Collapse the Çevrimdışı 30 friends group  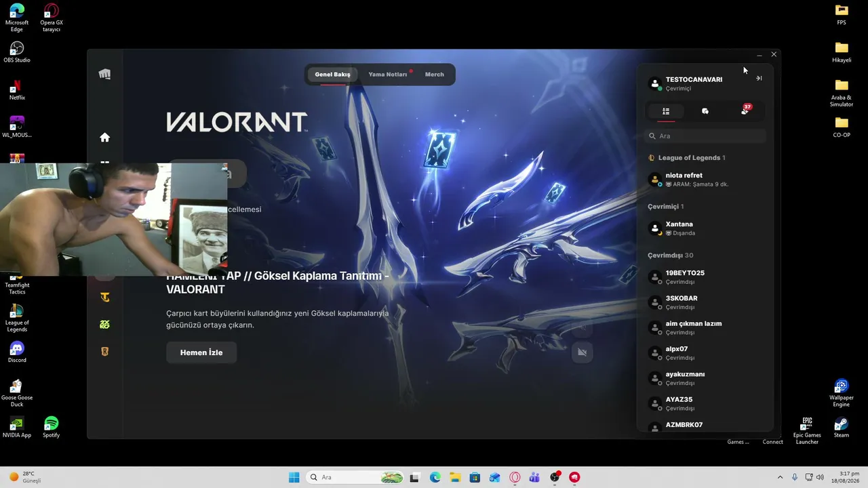(670, 256)
